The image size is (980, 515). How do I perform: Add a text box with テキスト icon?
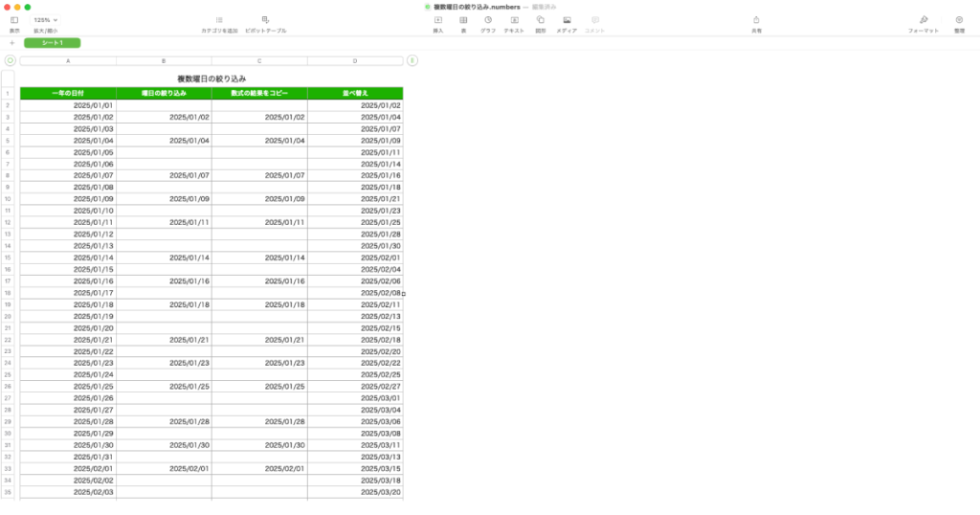point(514,20)
